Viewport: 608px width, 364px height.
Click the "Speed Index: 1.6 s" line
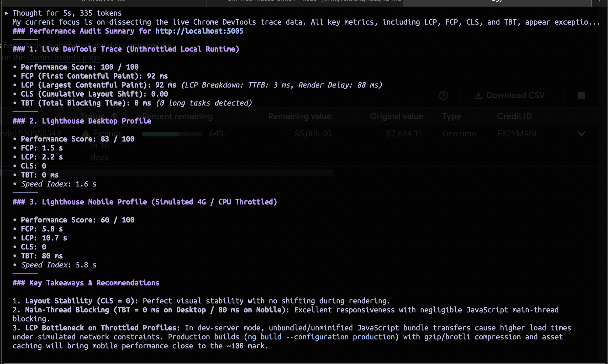59,184
